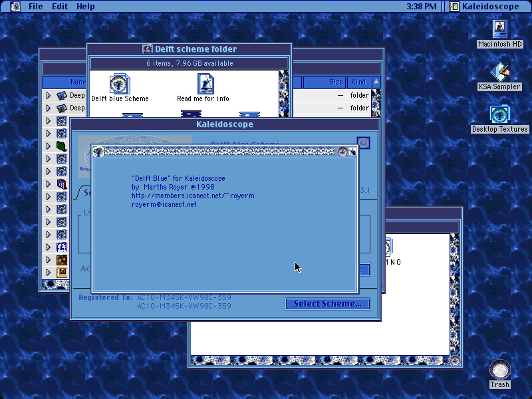Sort list window by Name column
The height and width of the screenshot is (399, 532).
(65, 82)
